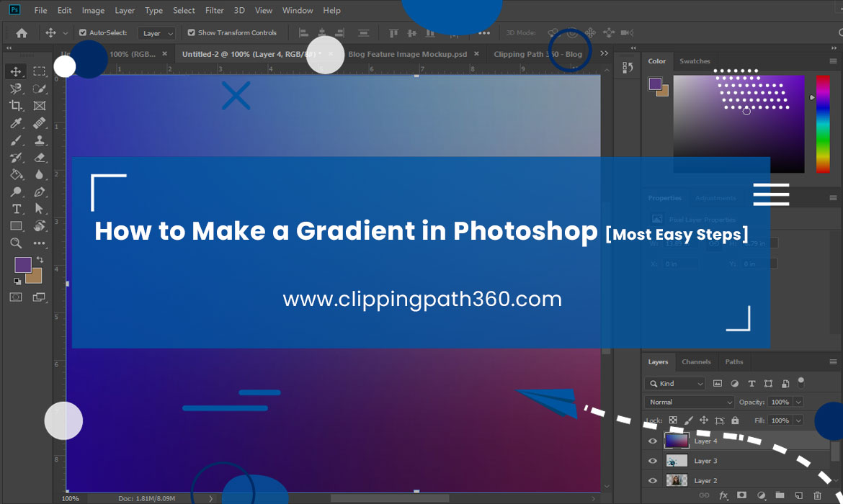Select the Frame tool
This screenshot has height=504, width=843.
39,106
